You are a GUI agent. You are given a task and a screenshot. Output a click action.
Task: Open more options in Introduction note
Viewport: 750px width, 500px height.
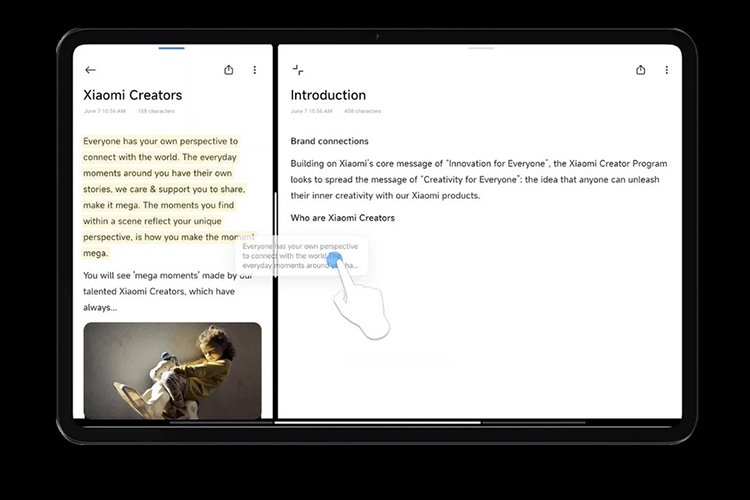click(x=666, y=70)
